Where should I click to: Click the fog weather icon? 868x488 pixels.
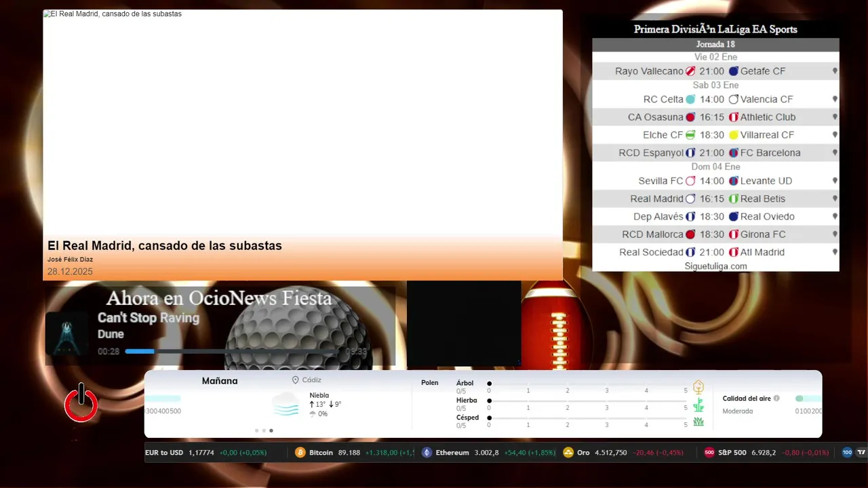(x=285, y=404)
